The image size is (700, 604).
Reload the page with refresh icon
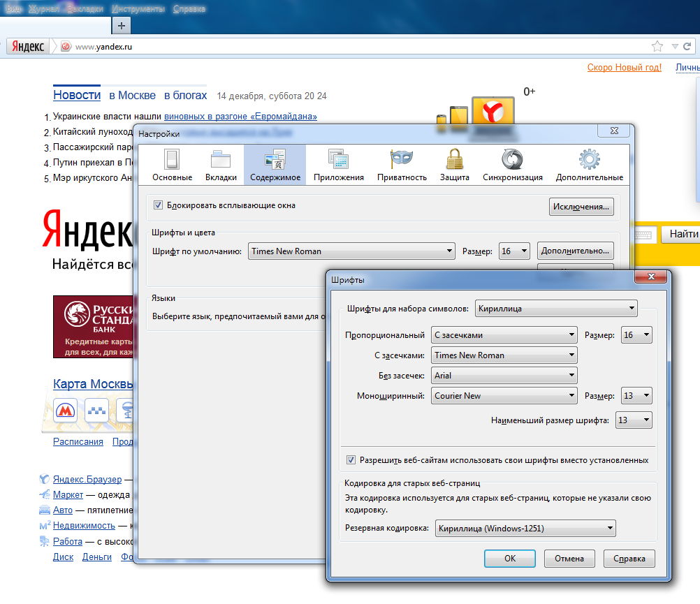pos(687,46)
